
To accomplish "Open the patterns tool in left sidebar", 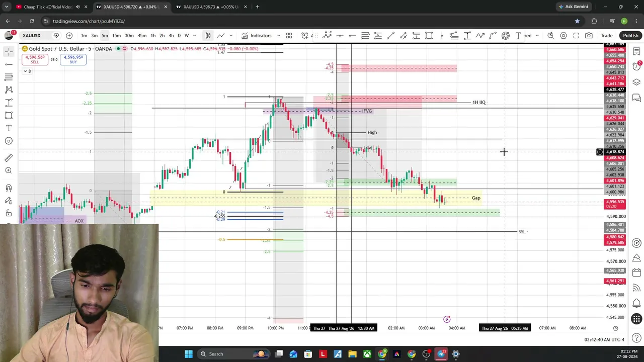I will 9,89.
